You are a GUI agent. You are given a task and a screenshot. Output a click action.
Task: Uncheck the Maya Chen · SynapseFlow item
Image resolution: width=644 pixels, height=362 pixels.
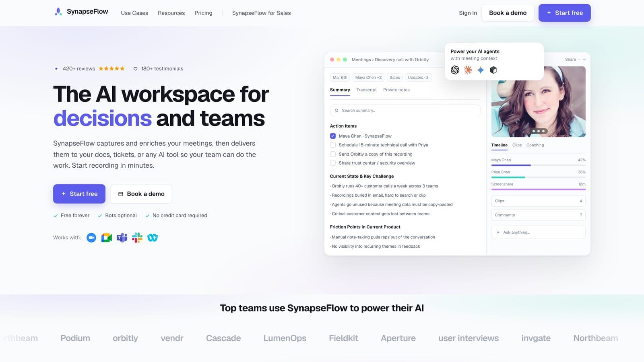coord(333,136)
